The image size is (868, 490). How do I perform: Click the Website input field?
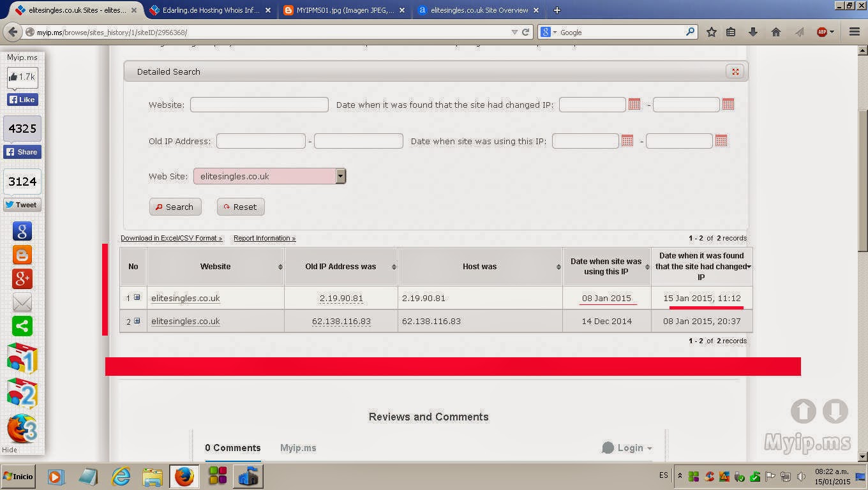pos(259,105)
